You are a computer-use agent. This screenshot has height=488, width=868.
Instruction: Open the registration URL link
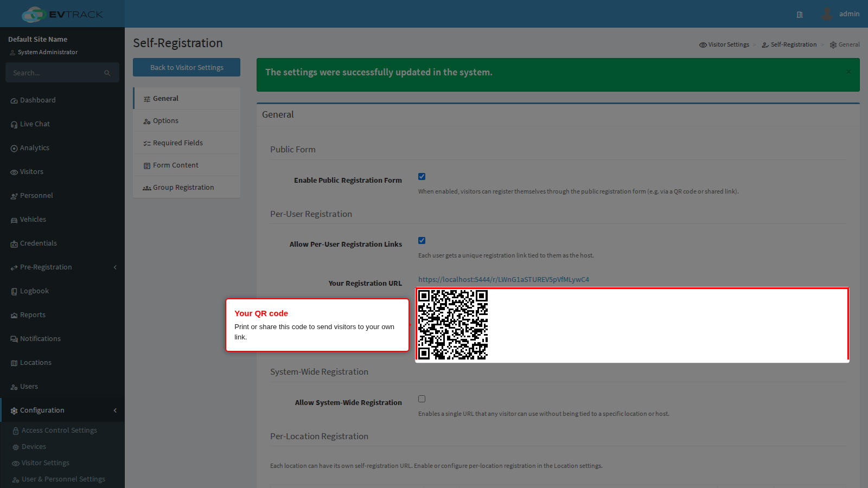coord(503,280)
